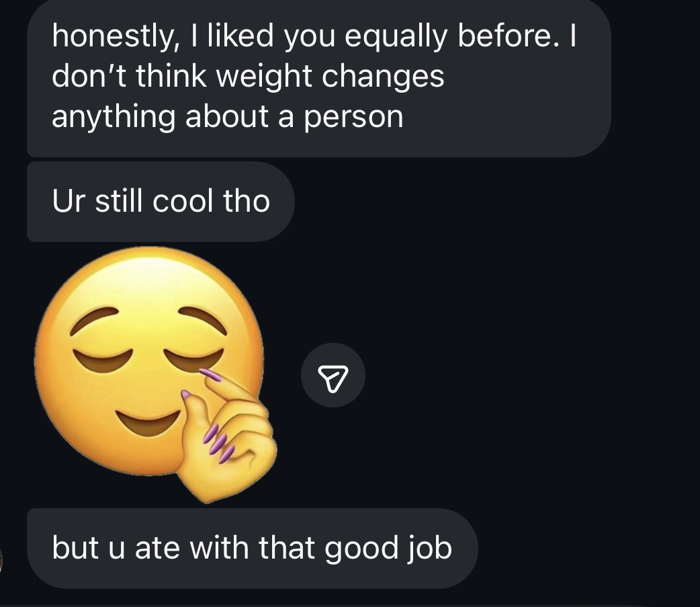Screen dimensions: 700x607
Task: Open the sender's avatar beside the last message
Action: 2,559
